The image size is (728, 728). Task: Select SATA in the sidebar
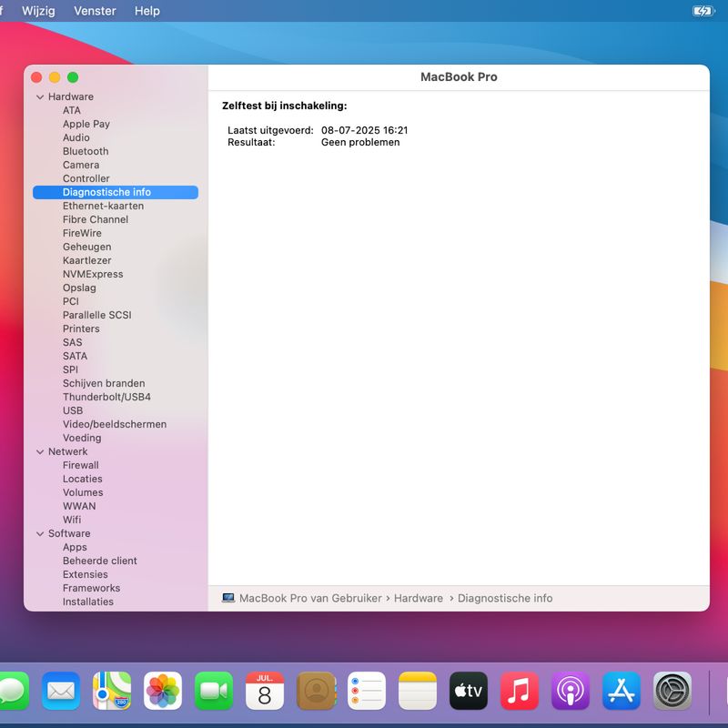(x=75, y=356)
